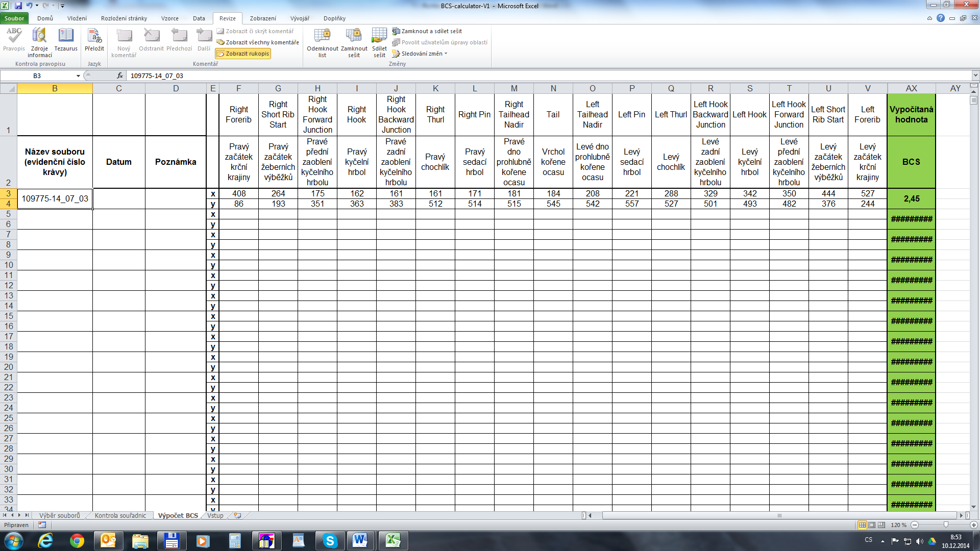Open Rozložení stránky ribbon tab
This screenshot has height=551, width=980.
pos(124,18)
